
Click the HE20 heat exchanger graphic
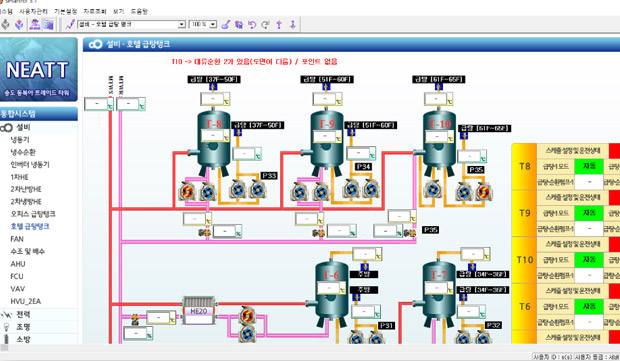(199, 311)
